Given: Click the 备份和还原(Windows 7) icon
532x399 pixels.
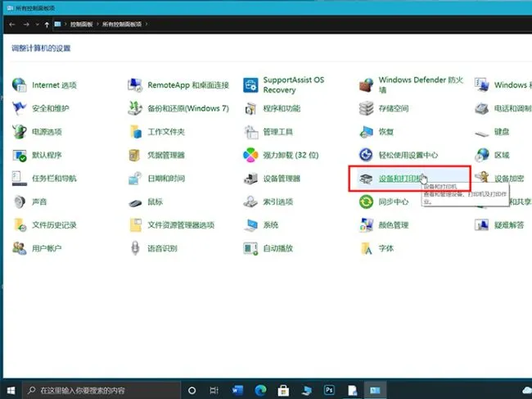Looking at the screenshot, I should pos(135,108).
